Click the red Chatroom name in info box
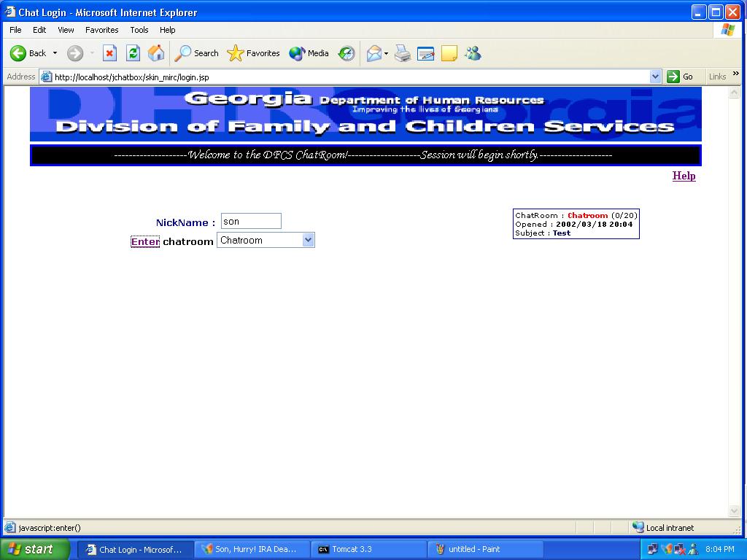This screenshot has height=560, width=747. click(x=587, y=215)
